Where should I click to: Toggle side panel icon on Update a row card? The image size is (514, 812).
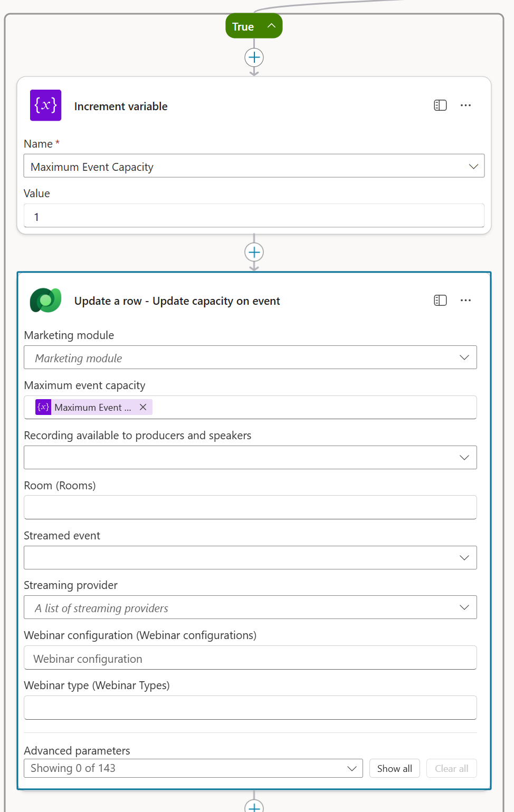coord(440,301)
